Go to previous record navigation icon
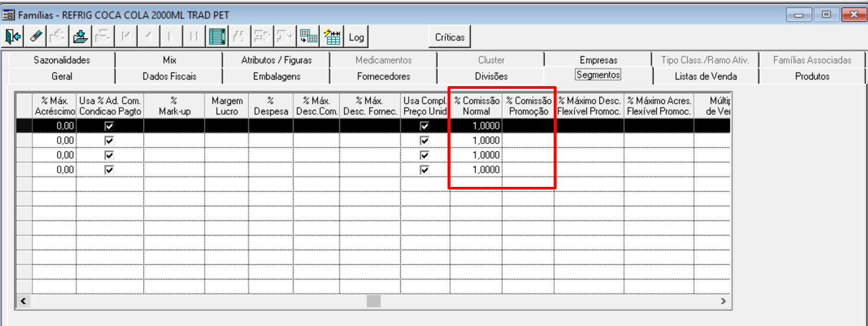Image resolution: width=868 pixels, height=326 pixels. (x=148, y=37)
